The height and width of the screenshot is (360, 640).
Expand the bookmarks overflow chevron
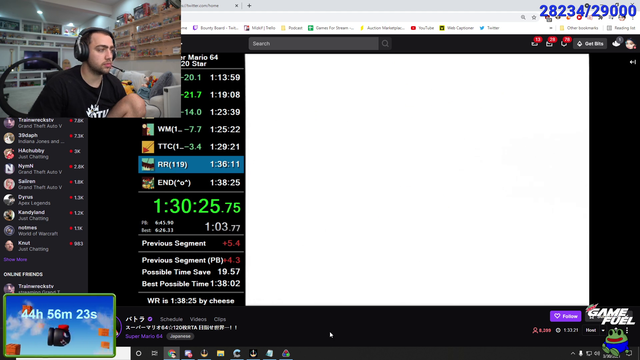551,28
